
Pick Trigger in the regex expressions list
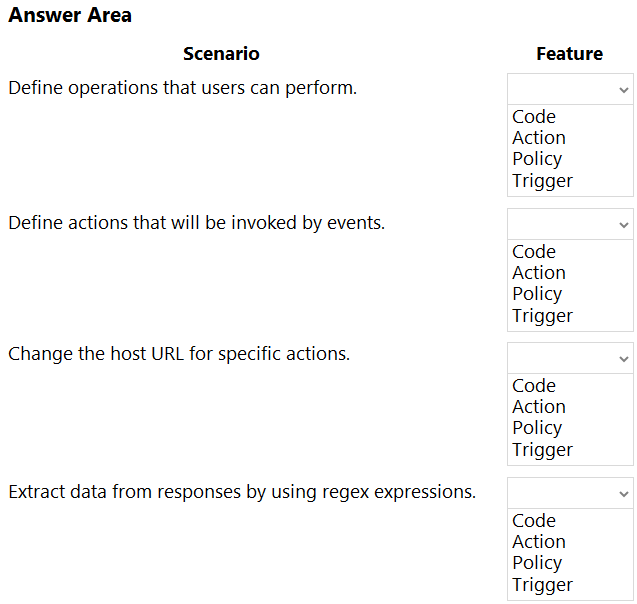(x=542, y=585)
